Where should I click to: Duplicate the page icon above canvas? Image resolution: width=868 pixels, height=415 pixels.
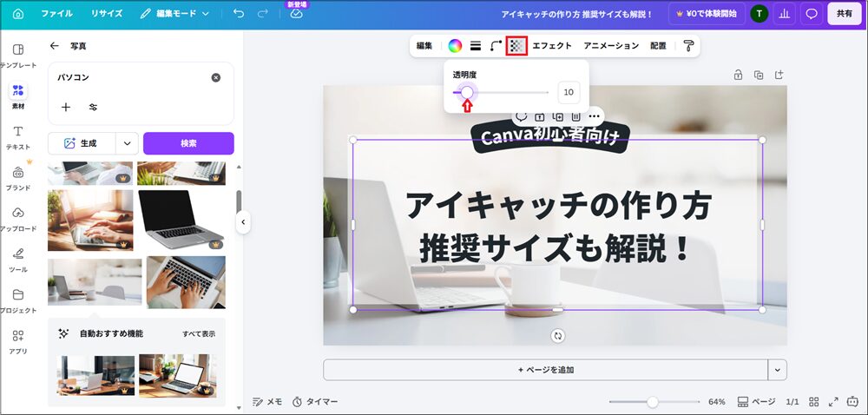pos(759,75)
